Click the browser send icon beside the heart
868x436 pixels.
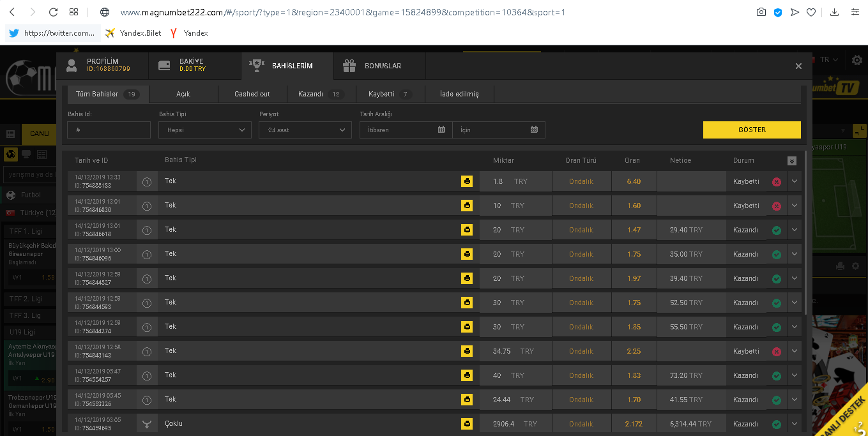point(795,12)
